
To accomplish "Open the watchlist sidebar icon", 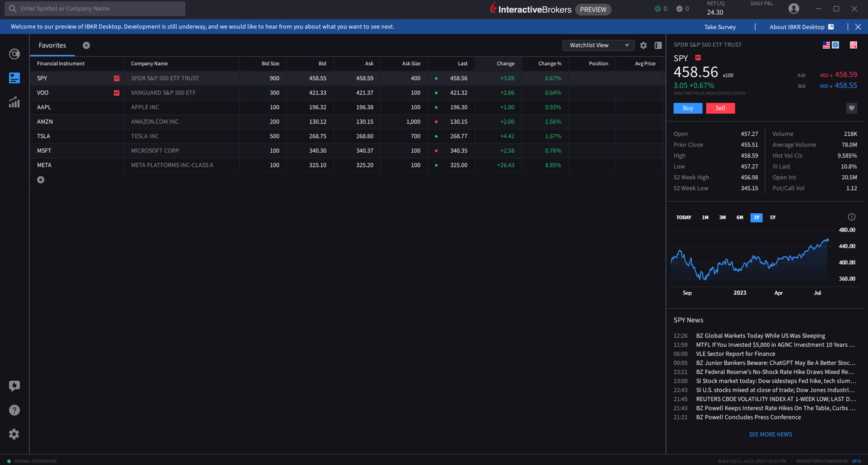I will (14, 78).
